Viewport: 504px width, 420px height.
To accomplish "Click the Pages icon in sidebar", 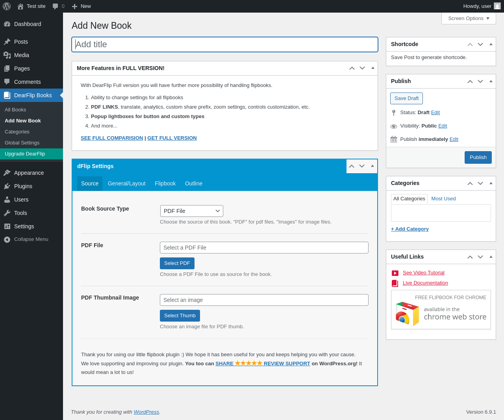I will pyautogui.click(x=7, y=68).
